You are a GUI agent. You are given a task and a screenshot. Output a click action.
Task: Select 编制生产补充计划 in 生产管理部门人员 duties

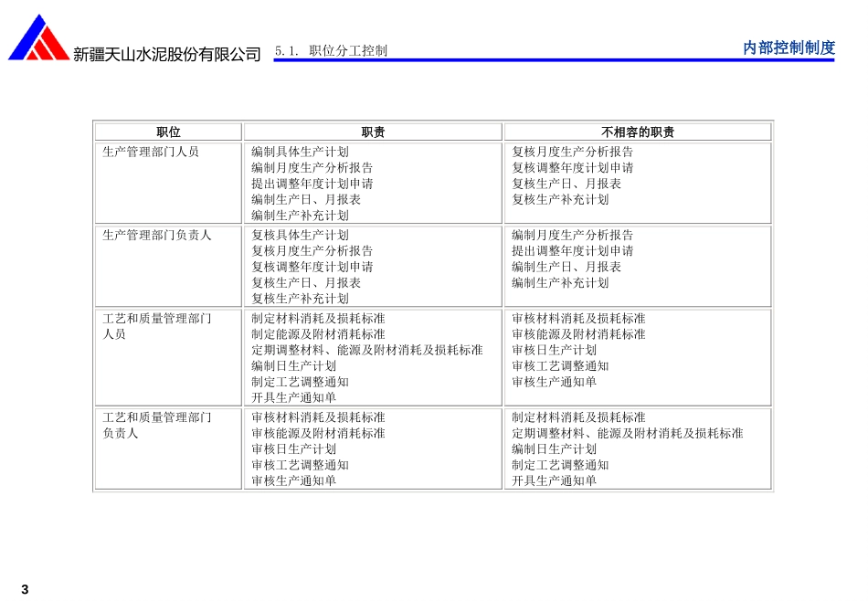pyautogui.click(x=300, y=216)
